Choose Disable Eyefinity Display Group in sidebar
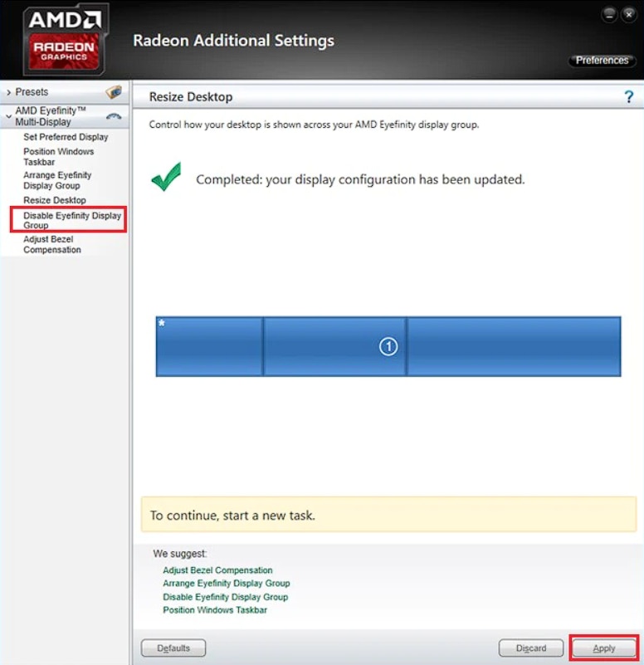 point(72,220)
